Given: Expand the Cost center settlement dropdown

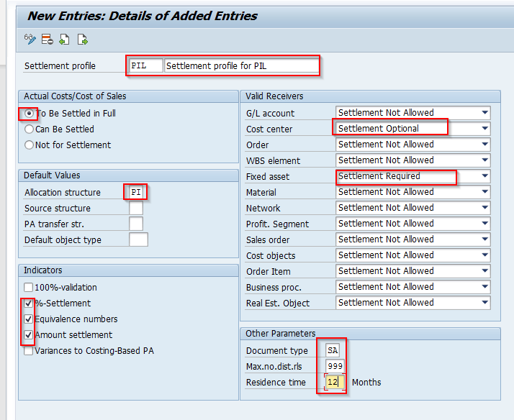Looking at the screenshot, I should pos(484,128).
